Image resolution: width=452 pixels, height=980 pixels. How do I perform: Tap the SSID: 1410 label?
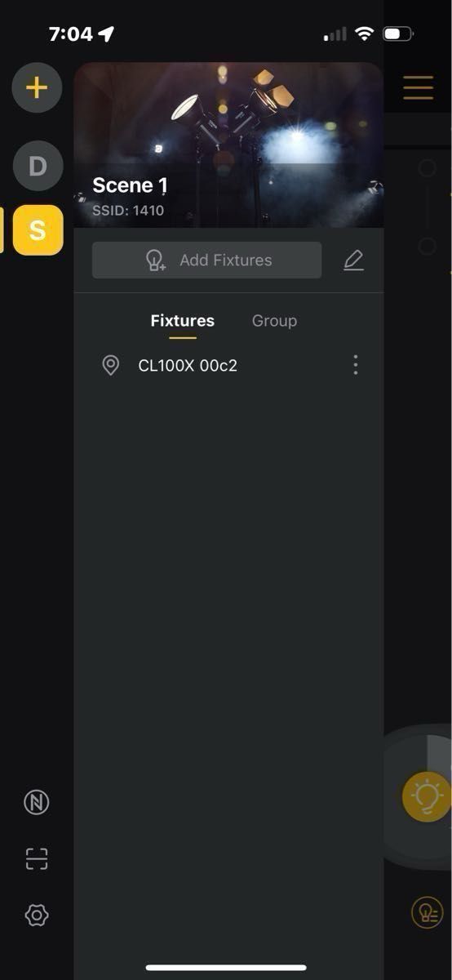128,210
